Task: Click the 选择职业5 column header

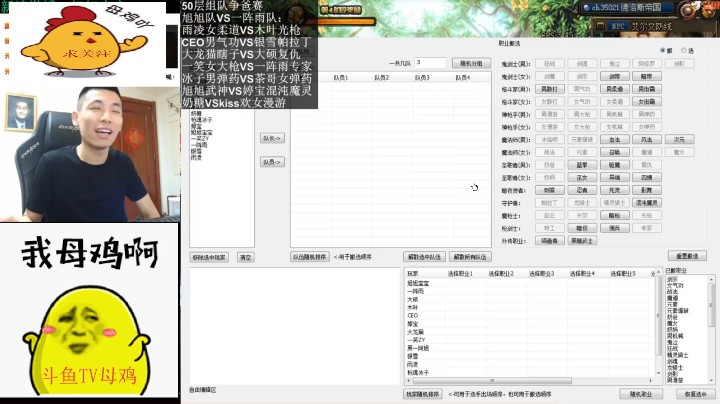Action: 623,274
